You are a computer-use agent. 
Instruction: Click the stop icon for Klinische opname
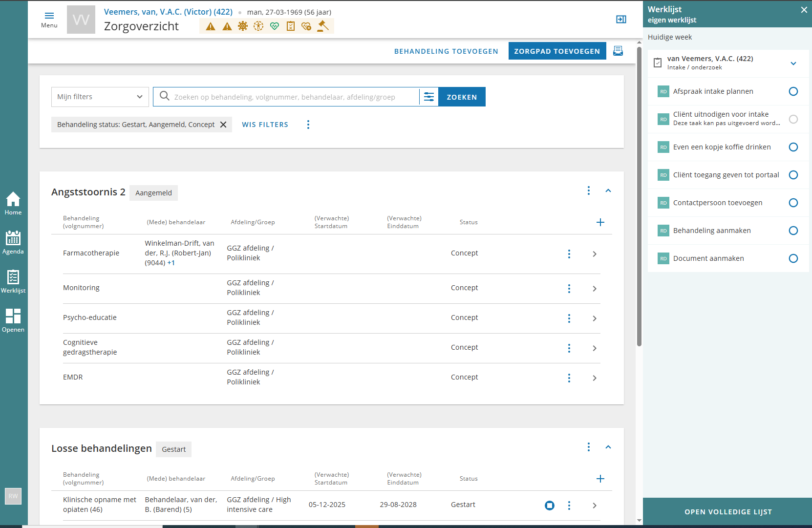pyautogui.click(x=550, y=506)
